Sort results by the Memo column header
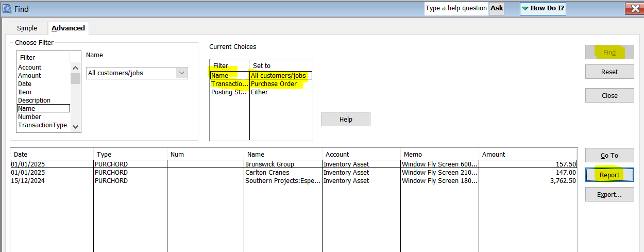This screenshot has width=644, height=252. click(439, 154)
